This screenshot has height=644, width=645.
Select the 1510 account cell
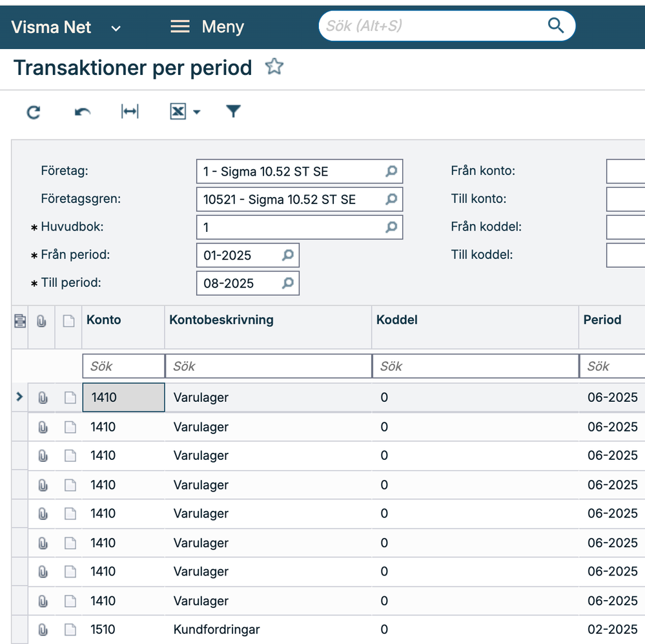point(123,630)
